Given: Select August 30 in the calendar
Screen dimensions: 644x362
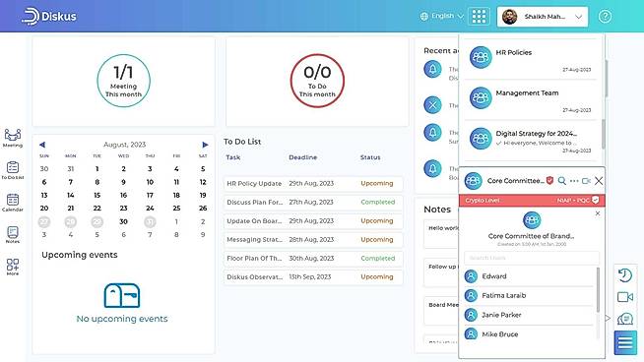Looking at the screenshot, I should pos(123,221).
